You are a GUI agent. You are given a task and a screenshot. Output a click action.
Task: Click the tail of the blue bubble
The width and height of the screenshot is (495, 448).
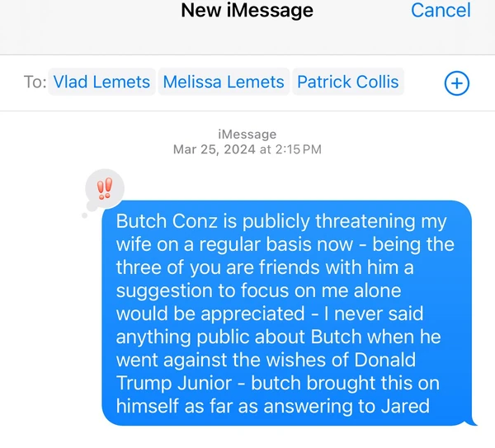coord(471,422)
